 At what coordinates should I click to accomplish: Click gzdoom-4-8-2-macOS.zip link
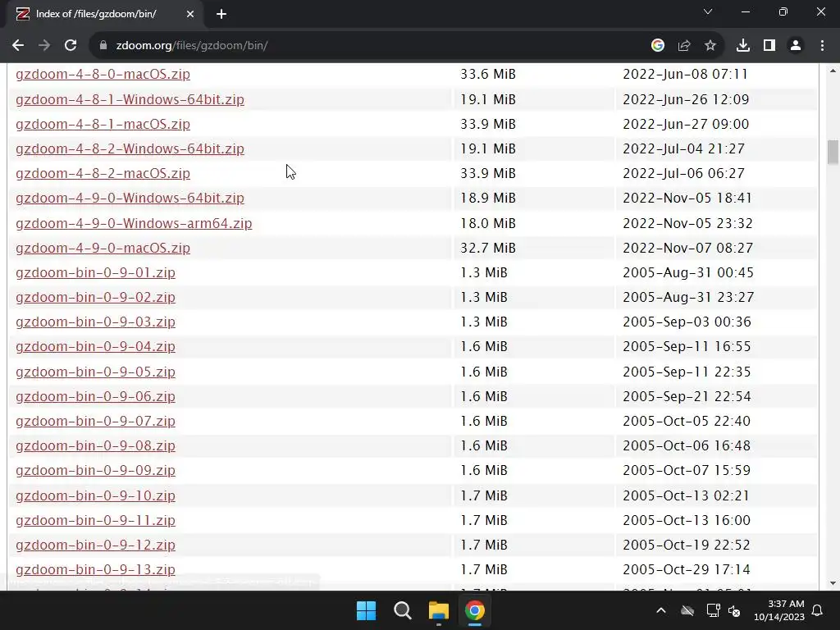[x=103, y=174]
